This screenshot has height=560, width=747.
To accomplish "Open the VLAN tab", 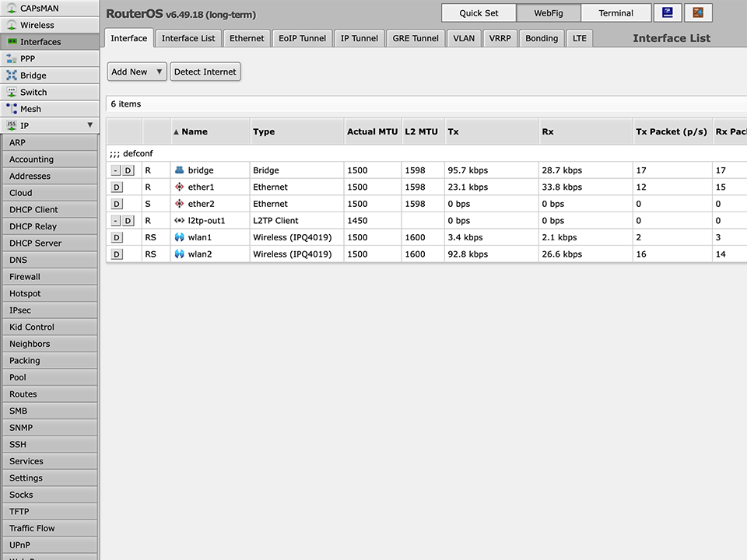I will pos(463,37).
